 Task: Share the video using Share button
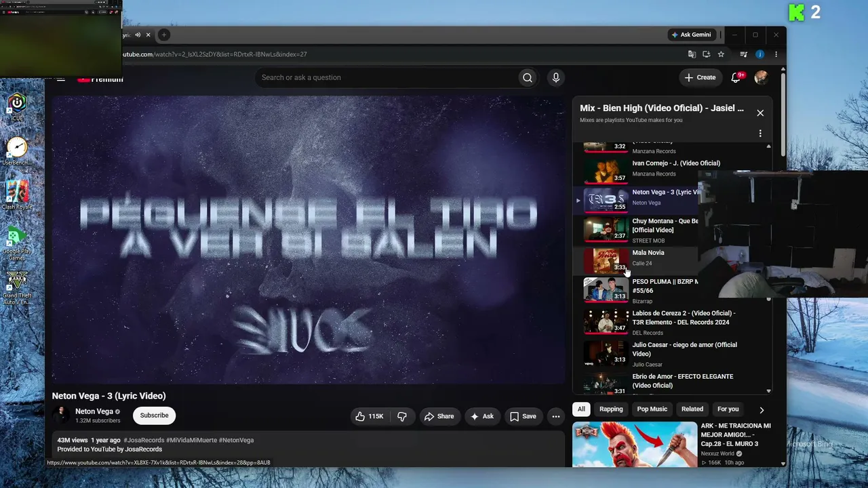coord(439,416)
